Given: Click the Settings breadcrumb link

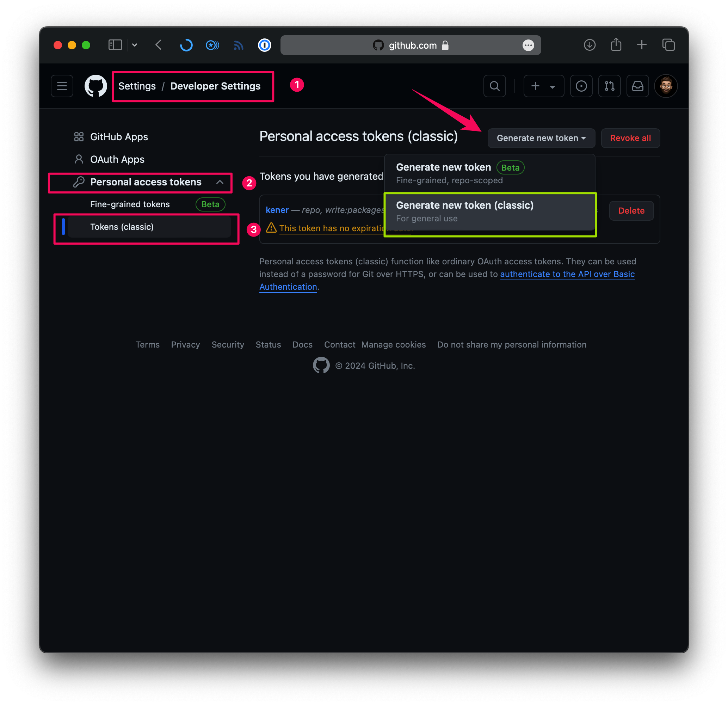Looking at the screenshot, I should tap(137, 86).
